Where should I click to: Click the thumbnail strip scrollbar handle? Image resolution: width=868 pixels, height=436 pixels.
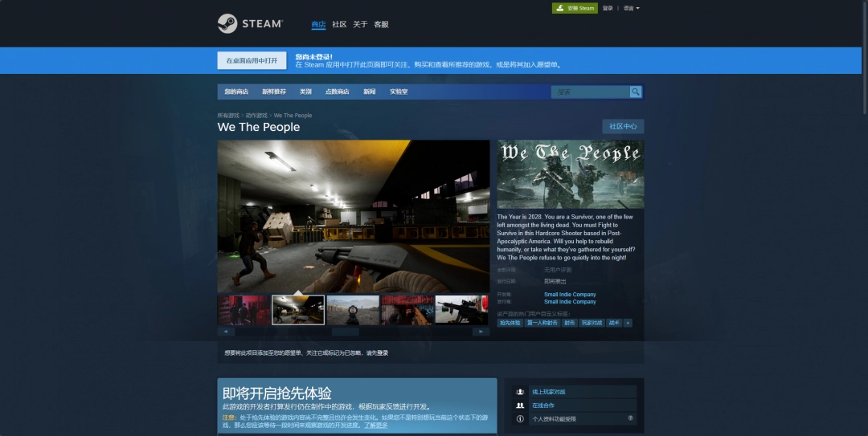(x=346, y=331)
